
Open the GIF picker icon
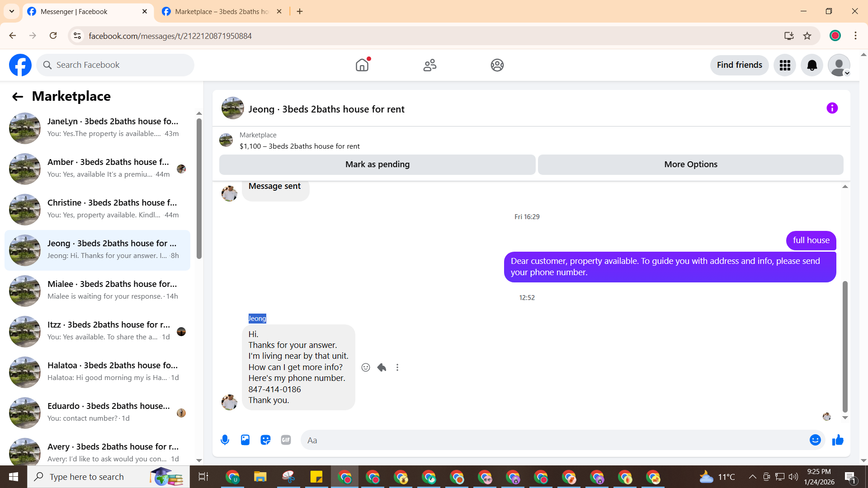click(286, 440)
